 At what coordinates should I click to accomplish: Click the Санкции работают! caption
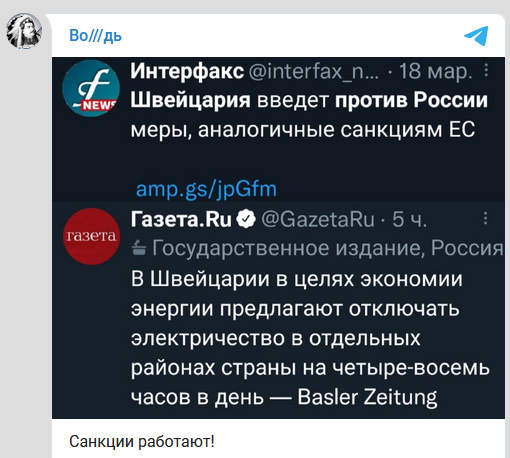142,442
